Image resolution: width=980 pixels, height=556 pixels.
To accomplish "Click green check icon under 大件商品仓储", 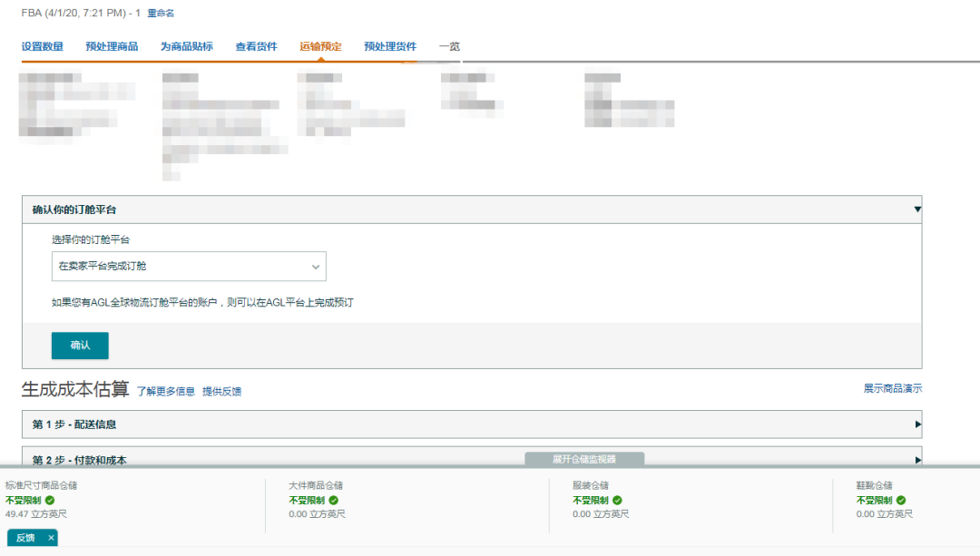I will tap(334, 501).
